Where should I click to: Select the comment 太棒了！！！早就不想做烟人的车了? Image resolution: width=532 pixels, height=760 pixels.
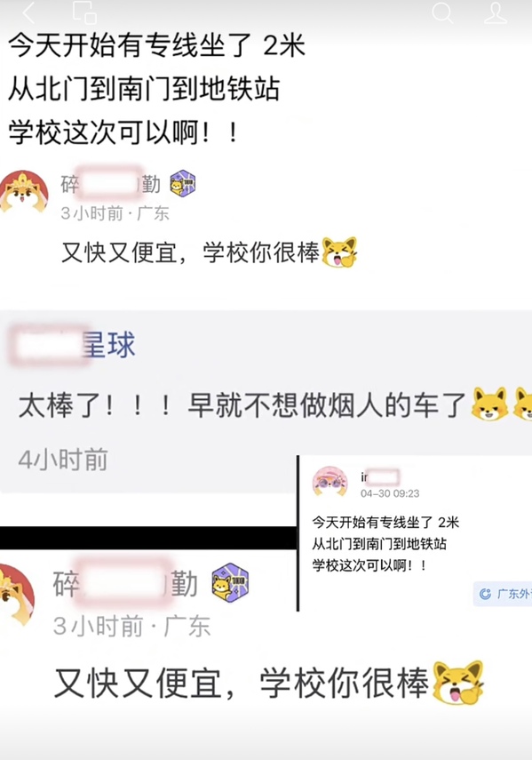click(x=242, y=404)
